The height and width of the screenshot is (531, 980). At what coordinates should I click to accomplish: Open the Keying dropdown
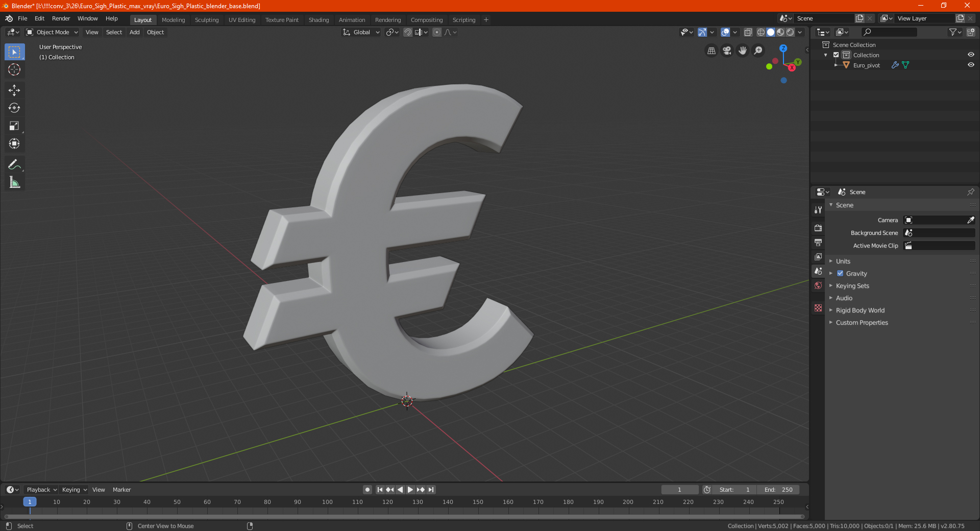[74, 490]
